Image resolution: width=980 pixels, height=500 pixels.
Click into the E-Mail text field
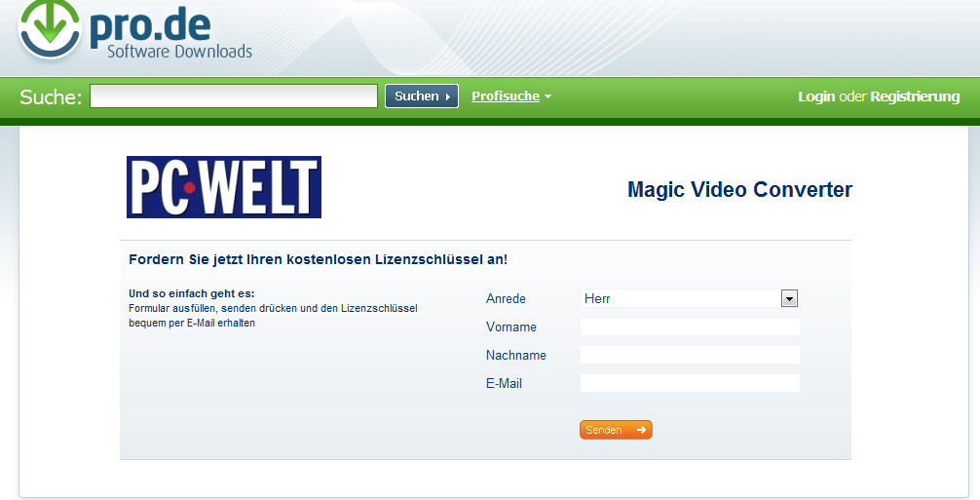(690, 383)
